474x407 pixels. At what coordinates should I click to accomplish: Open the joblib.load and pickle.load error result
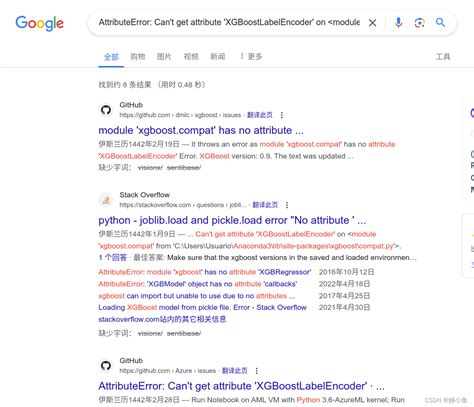pos(232,220)
